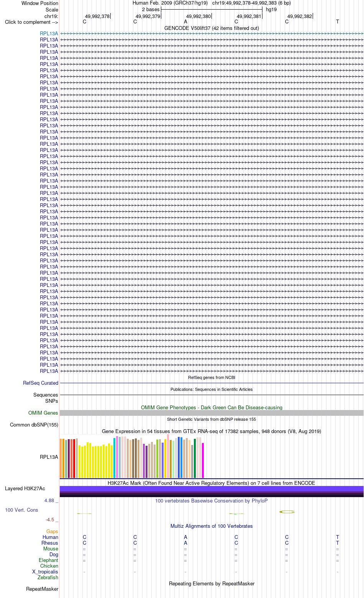Select the Zebrafish species label
This screenshot has width=364, height=598.
tap(48, 578)
